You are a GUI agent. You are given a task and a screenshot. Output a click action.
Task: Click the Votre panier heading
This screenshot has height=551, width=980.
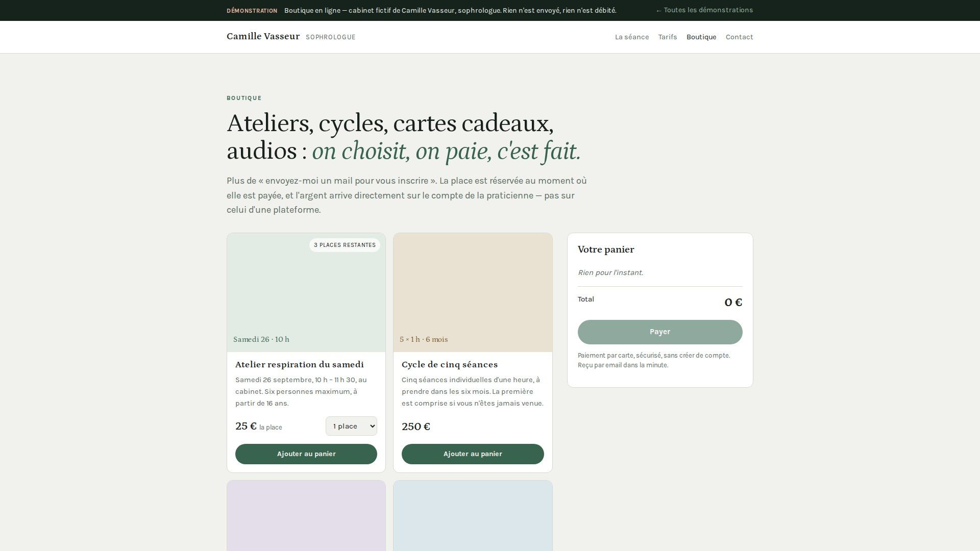pos(606,249)
